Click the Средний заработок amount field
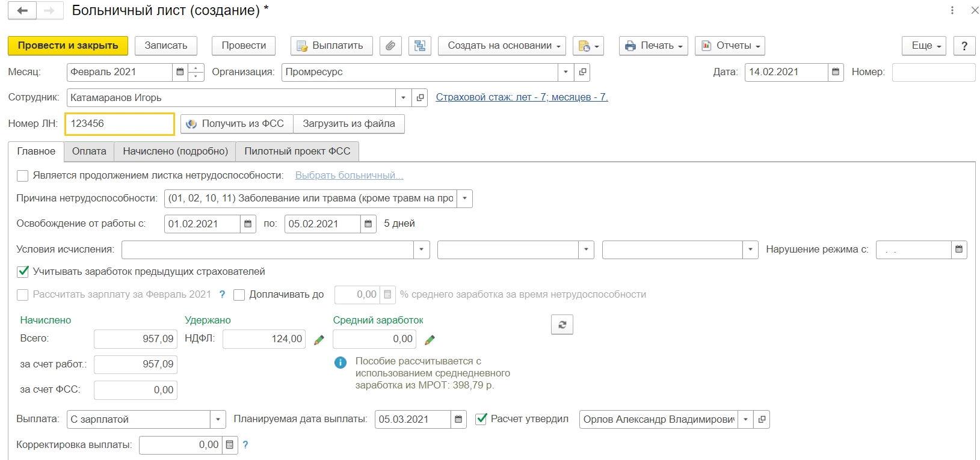 [x=374, y=339]
